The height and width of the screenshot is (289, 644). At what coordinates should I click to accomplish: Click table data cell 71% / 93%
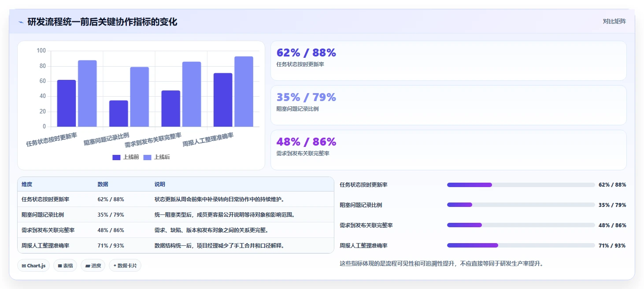pyautogui.click(x=111, y=246)
